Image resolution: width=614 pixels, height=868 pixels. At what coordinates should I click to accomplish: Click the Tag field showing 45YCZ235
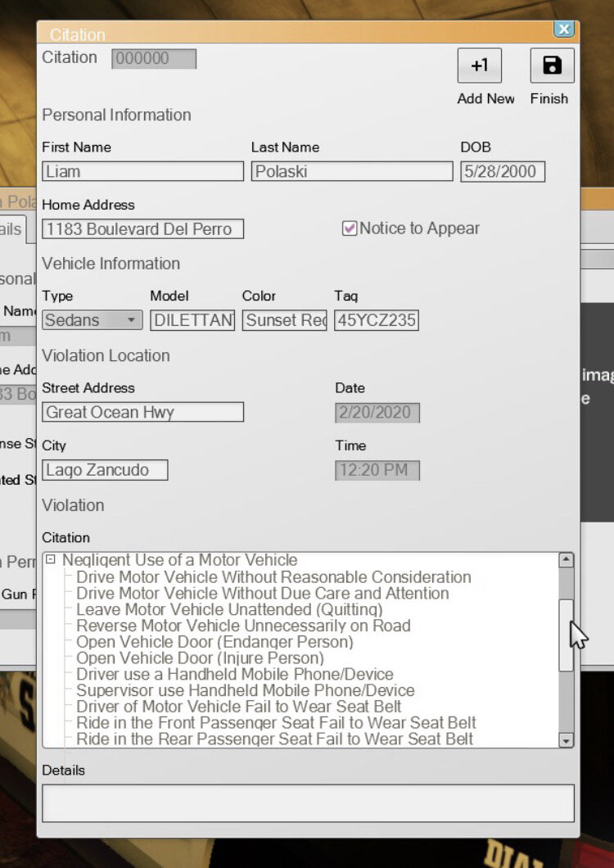(376, 320)
